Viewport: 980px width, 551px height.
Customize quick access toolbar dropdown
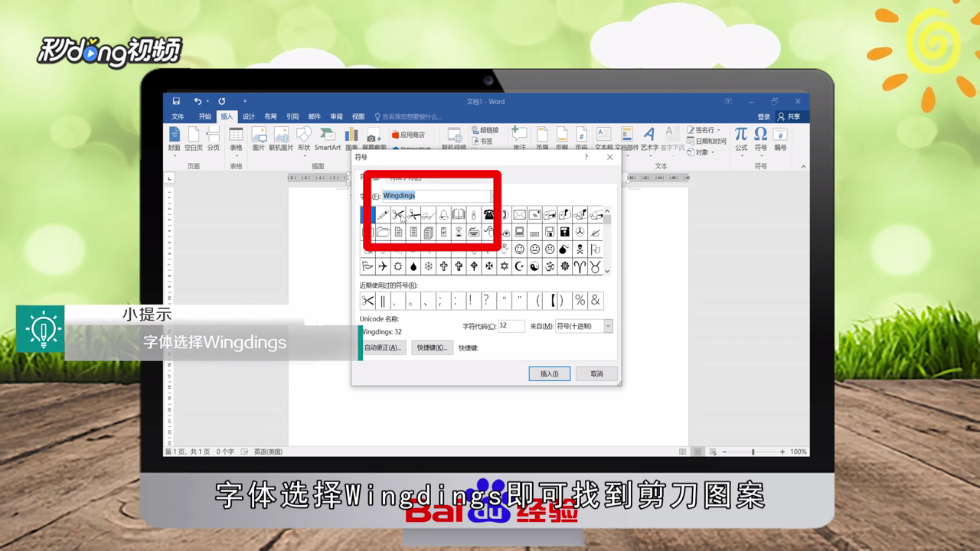(x=245, y=101)
